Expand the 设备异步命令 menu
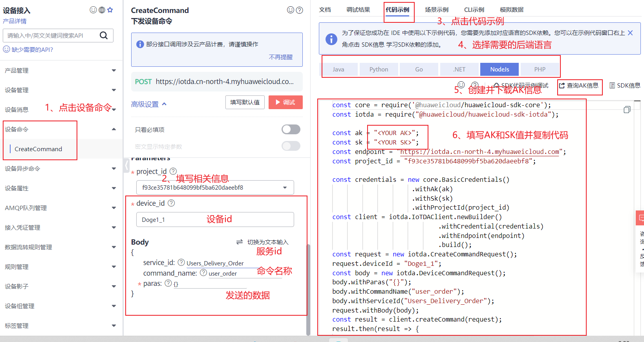Image resolution: width=644 pixels, height=342 pixels. 61,168
